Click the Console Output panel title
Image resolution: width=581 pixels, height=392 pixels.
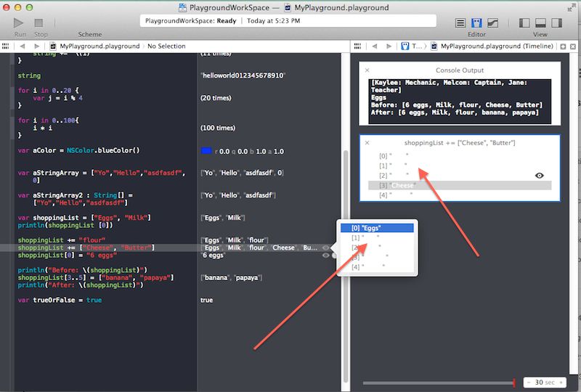click(460, 70)
